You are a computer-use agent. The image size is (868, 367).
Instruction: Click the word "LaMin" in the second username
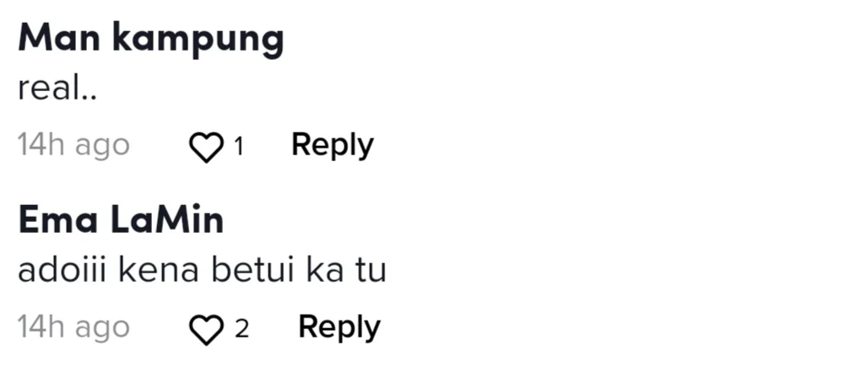pos(166,219)
